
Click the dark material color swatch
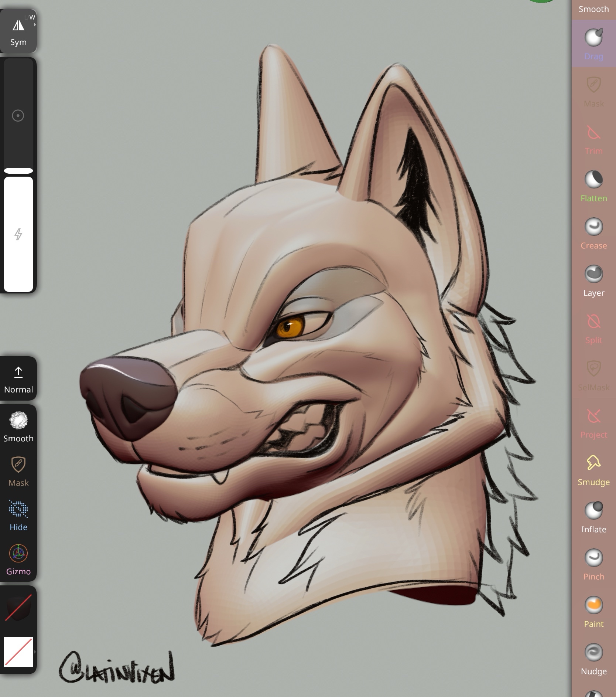[x=18, y=608]
